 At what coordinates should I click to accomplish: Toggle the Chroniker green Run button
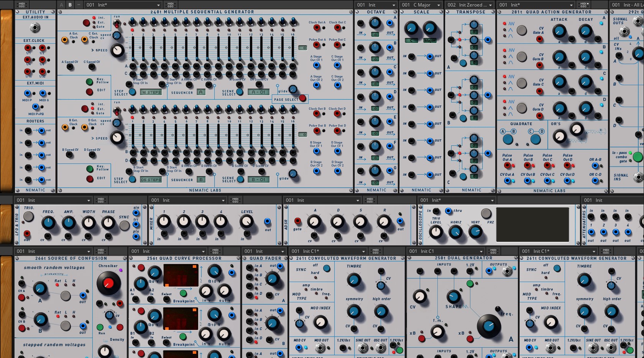[100, 327]
